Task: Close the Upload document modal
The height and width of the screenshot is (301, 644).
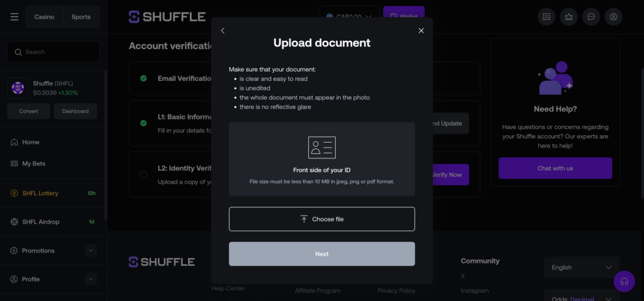Action: [421, 30]
